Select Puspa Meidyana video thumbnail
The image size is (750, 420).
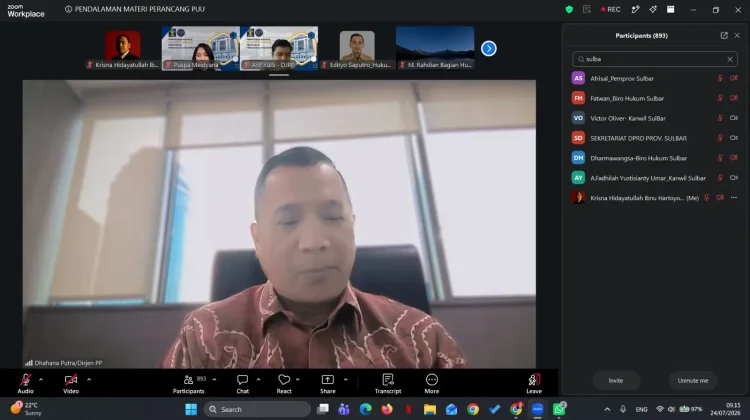tap(201, 48)
